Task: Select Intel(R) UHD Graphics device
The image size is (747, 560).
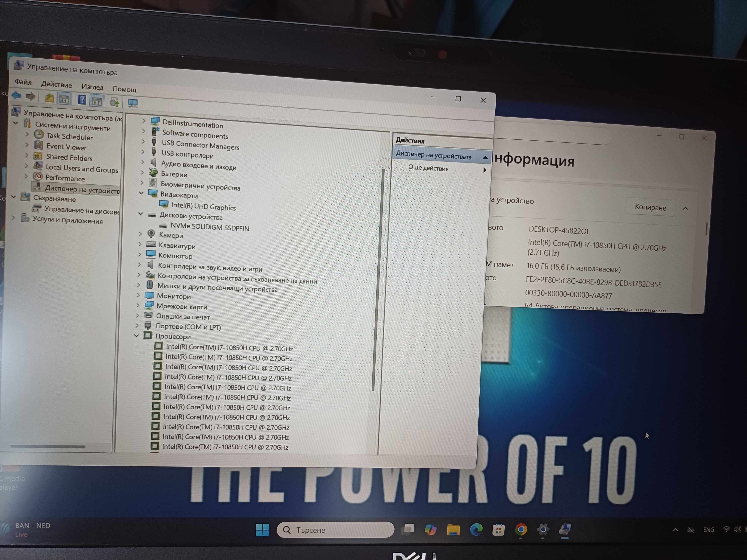Action: (x=203, y=206)
